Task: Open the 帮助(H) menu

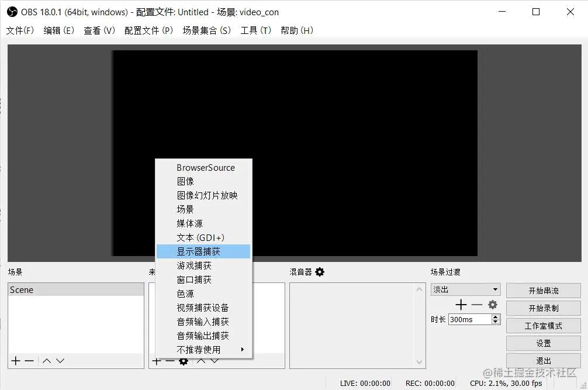Action: (296, 30)
